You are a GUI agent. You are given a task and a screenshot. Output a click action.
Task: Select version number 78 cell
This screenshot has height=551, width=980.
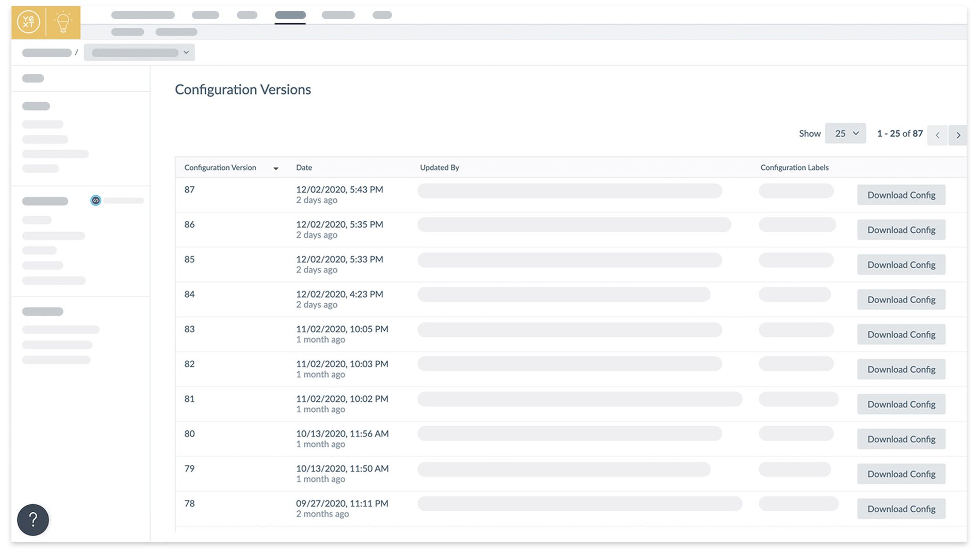[189, 503]
